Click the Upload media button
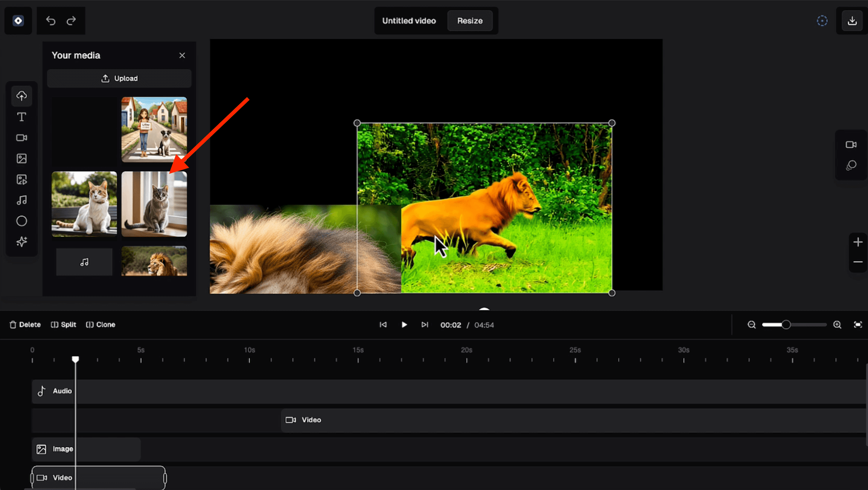 [x=119, y=78]
